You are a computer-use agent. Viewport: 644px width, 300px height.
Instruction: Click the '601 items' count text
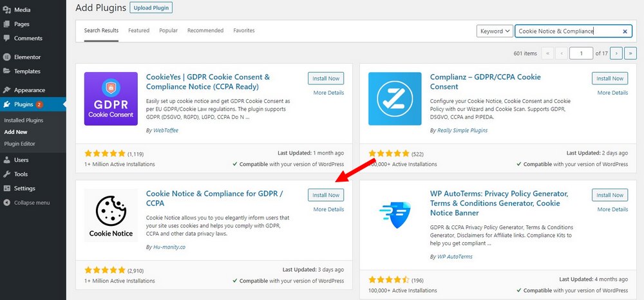coord(525,53)
